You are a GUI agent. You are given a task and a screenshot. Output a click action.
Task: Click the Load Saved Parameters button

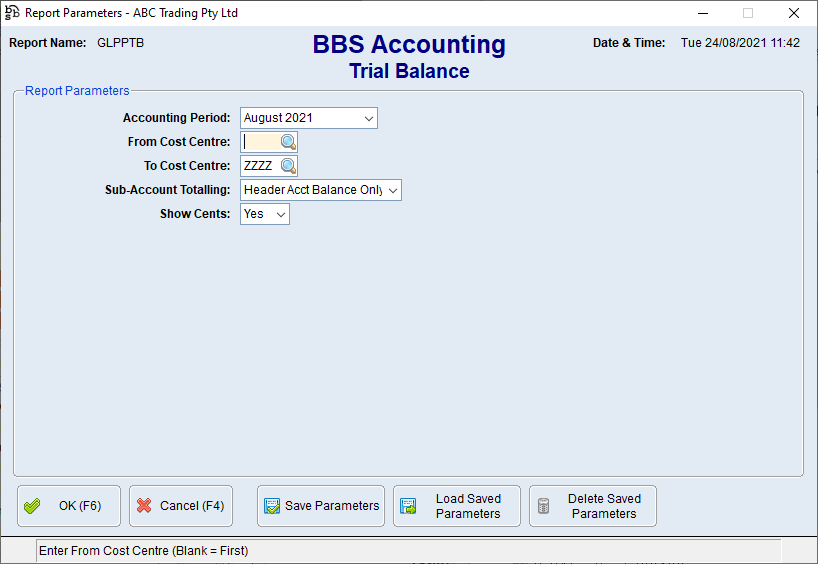pos(457,506)
